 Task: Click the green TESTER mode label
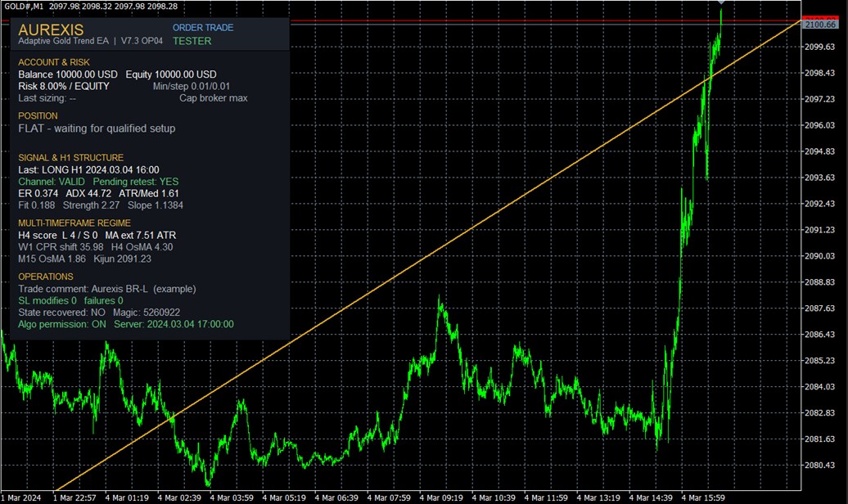click(x=192, y=41)
